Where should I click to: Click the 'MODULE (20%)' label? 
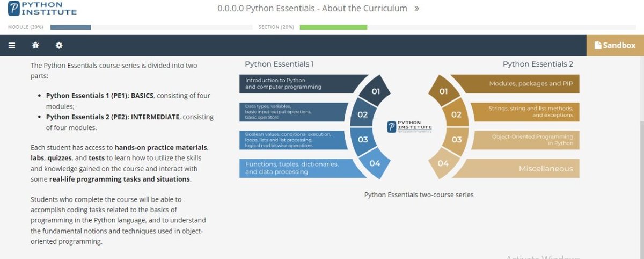pos(26,27)
